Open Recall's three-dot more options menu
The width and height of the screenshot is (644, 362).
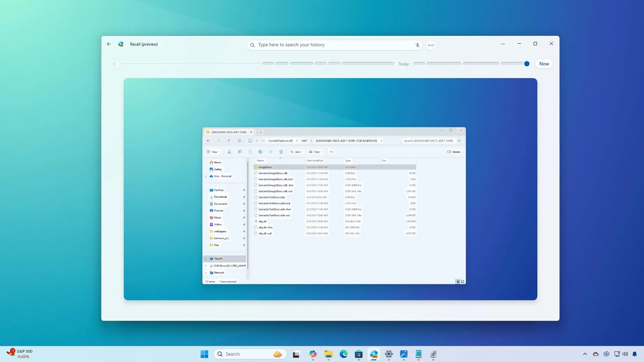coord(503,44)
